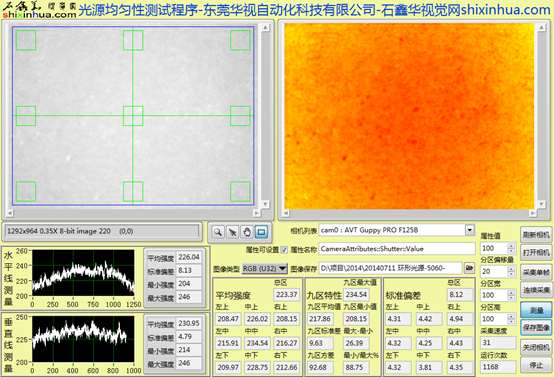Activate the hand pan tool

(x=247, y=232)
